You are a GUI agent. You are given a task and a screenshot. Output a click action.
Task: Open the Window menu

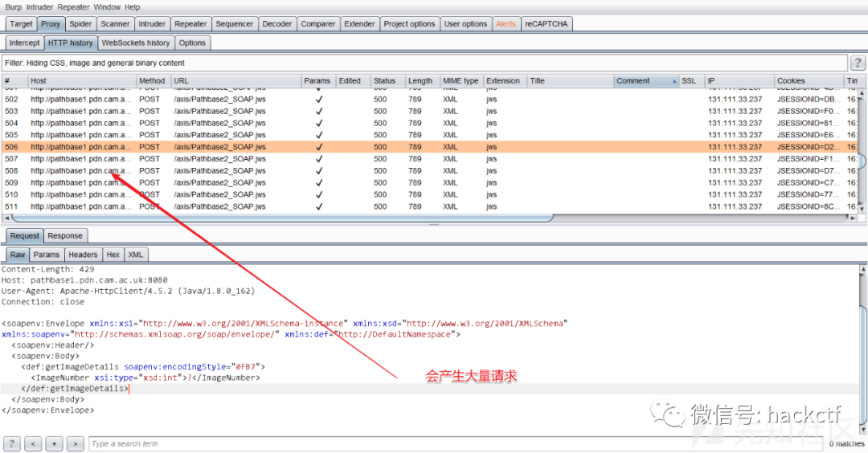tap(107, 7)
